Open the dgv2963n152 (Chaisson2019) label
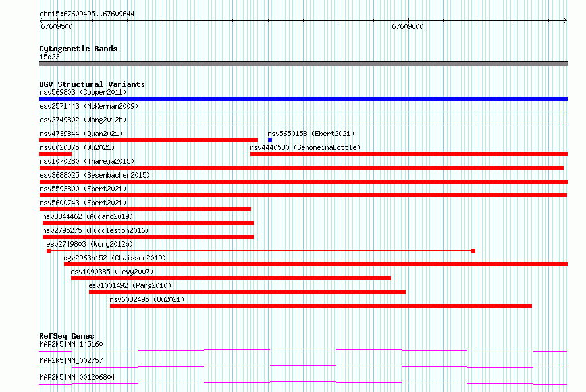The width and height of the screenshot is (586, 392). tap(115, 258)
